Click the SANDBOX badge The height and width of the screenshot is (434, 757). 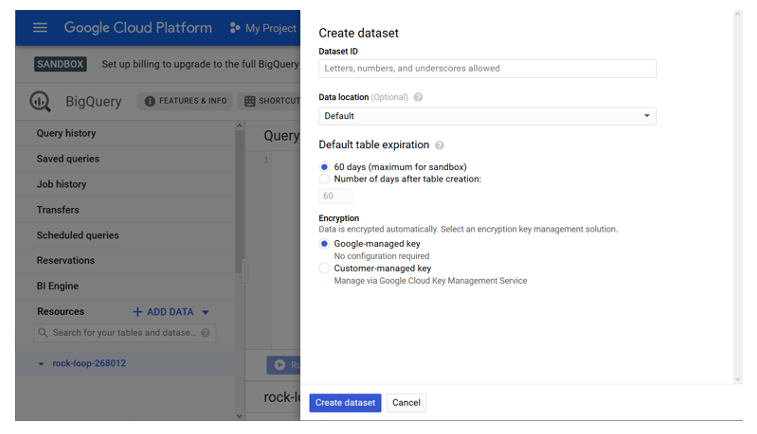tap(60, 64)
